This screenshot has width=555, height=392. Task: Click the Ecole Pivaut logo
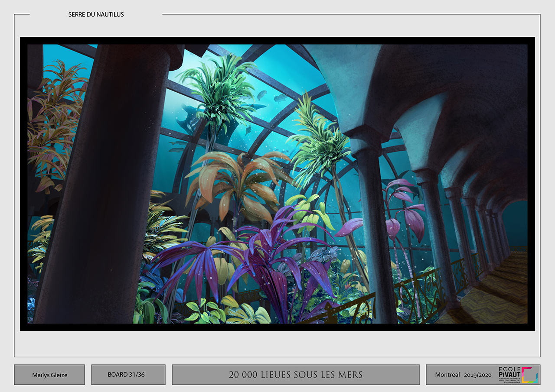click(x=518, y=375)
